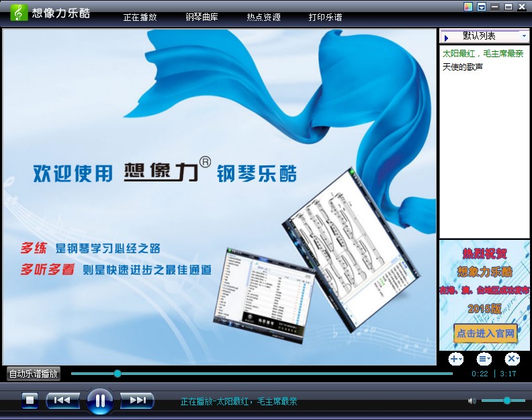Image resolution: width=532 pixels, height=420 pixels.
Task: Expand the 默认列表 playlist dropdown
Action: (524, 36)
